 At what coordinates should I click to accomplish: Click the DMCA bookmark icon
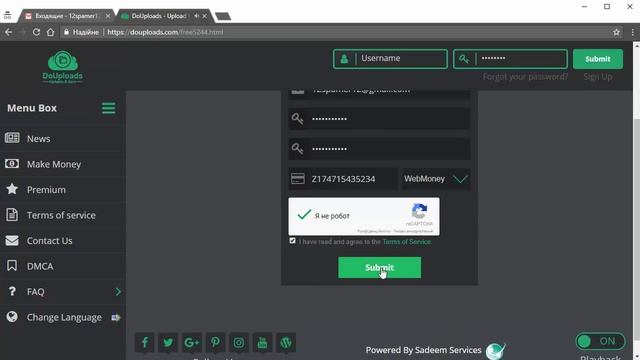pyautogui.click(x=12, y=266)
